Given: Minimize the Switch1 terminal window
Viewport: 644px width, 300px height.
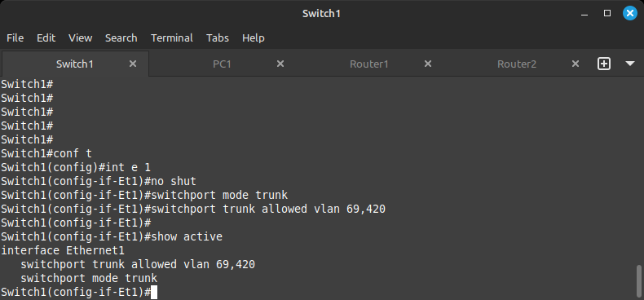Looking at the screenshot, I should pyautogui.click(x=584, y=14).
